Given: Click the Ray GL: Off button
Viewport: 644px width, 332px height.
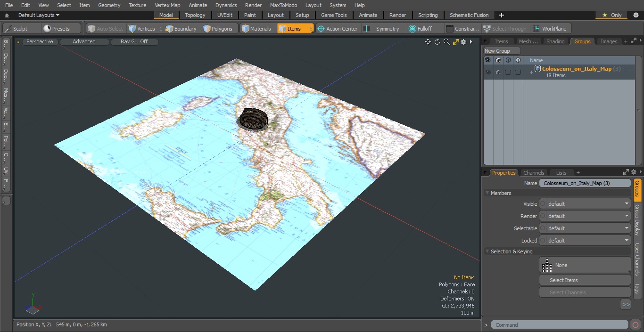Looking at the screenshot, I should 134,42.
